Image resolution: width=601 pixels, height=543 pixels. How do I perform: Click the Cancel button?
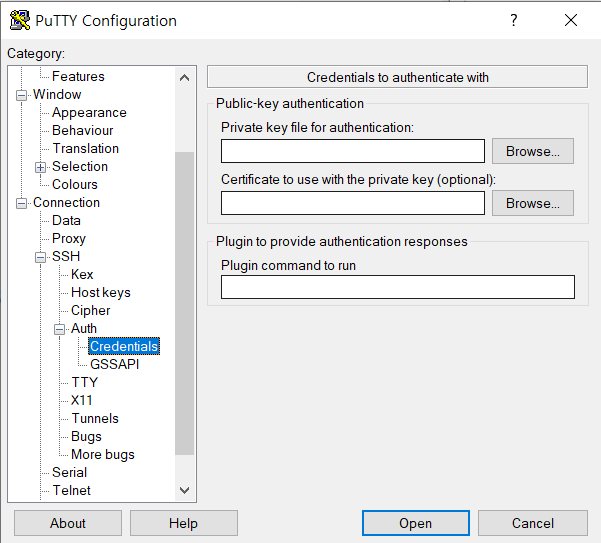pyautogui.click(x=533, y=523)
